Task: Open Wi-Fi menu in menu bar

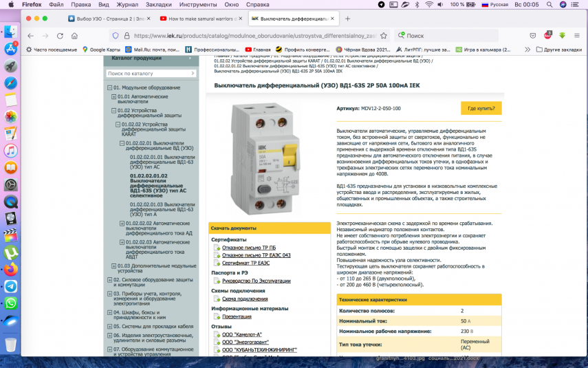Action: [x=429, y=5]
